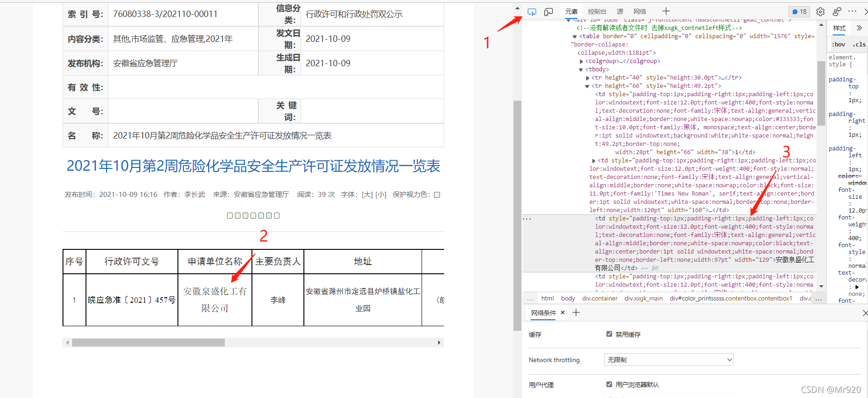Switch to the 元素 tab
This screenshot has width=868, height=398.
[x=571, y=12]
